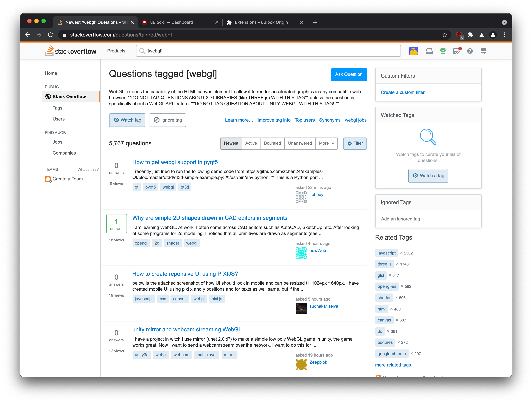Click the glsl related tag

[381, 275]
